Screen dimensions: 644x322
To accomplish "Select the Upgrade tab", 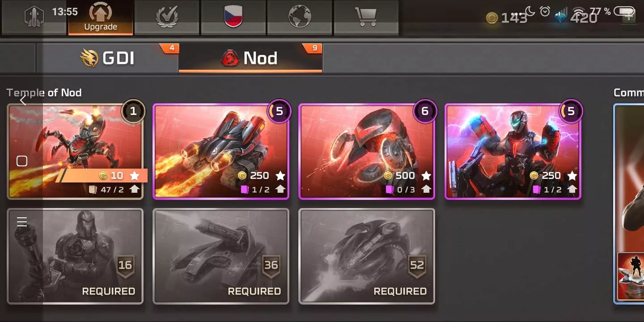I will [x=101, y=17].
